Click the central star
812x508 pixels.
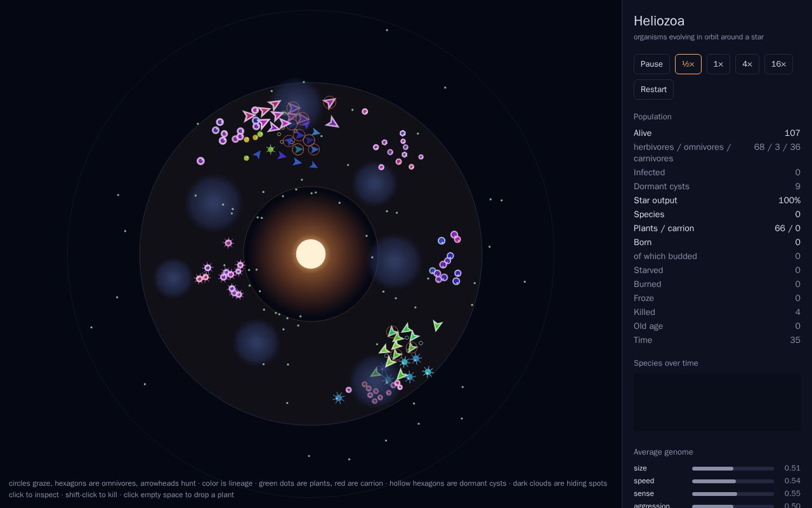pyautogui.click(x=311, y=254)
